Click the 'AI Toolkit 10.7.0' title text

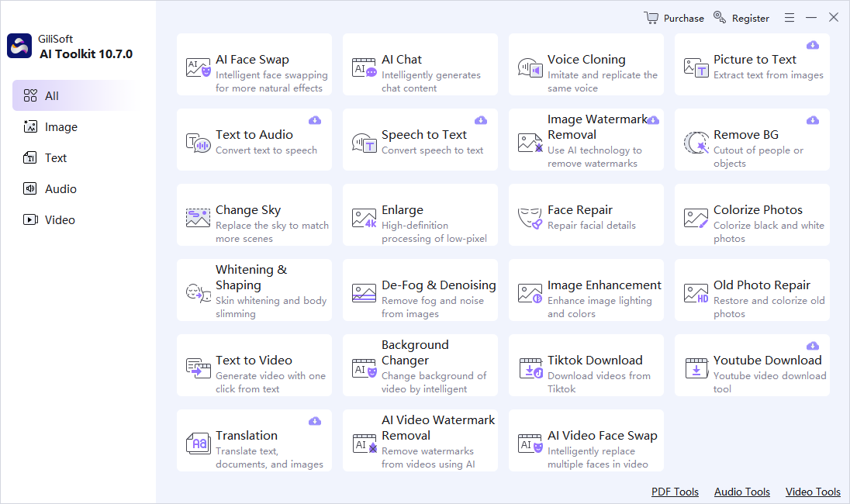coord(86,54)
